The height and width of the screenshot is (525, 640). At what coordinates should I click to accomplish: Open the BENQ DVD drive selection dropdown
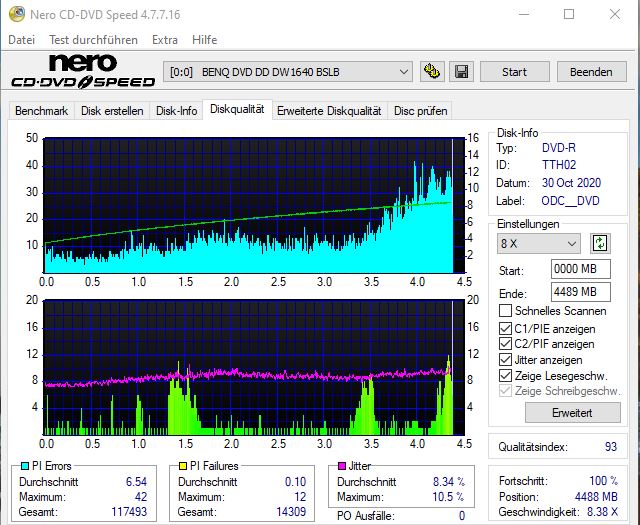(x=288, y=72)
